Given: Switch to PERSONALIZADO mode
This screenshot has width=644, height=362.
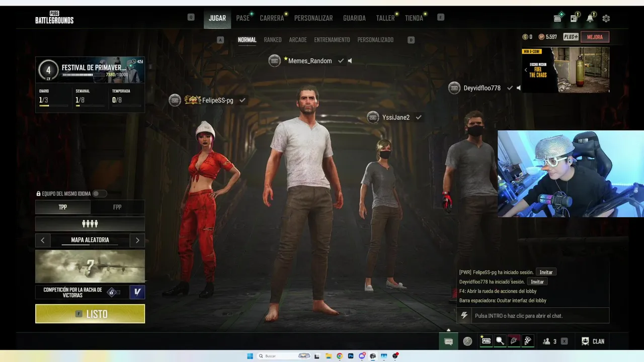Looking at the screenshot, I should tap(375, 40).
